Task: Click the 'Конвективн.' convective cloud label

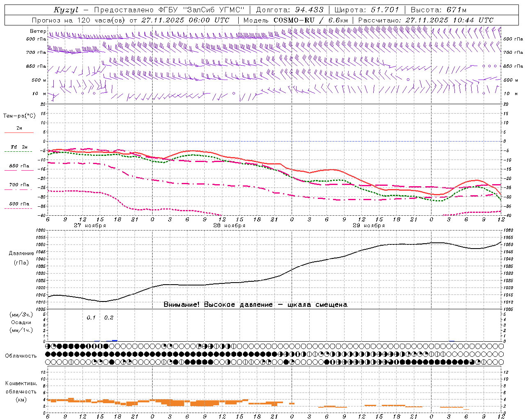Action: coord(21,383)
